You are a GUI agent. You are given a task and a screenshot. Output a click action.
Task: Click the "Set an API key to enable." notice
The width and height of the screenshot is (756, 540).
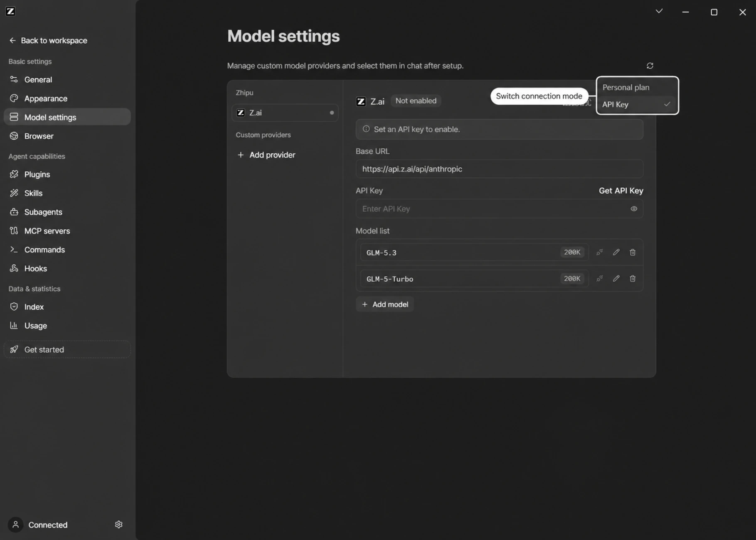499,129
